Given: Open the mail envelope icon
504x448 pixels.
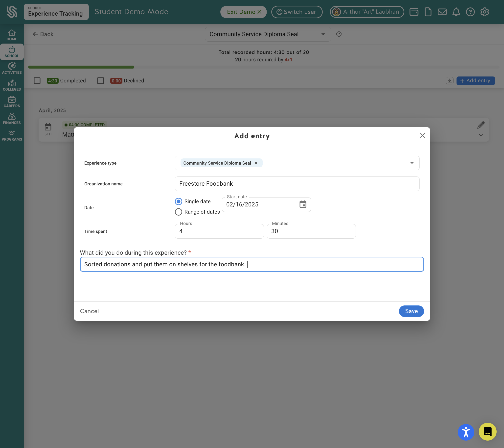Looking at the screenshot, I should click(x=442, y=12).
